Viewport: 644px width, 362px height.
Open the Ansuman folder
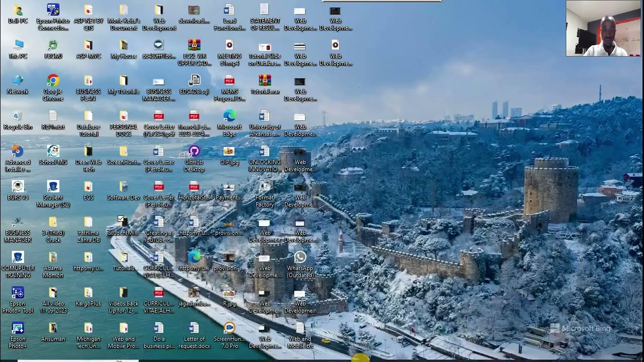pyautogui.click(x=53, y=332)
